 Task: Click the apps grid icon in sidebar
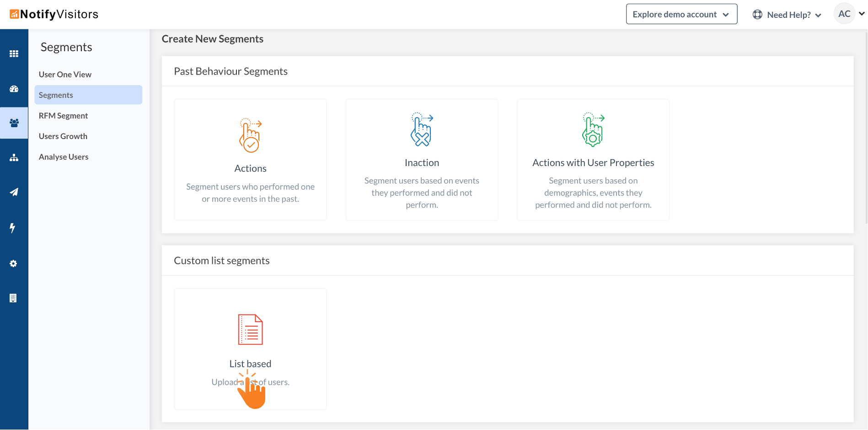tap(14, 54)
